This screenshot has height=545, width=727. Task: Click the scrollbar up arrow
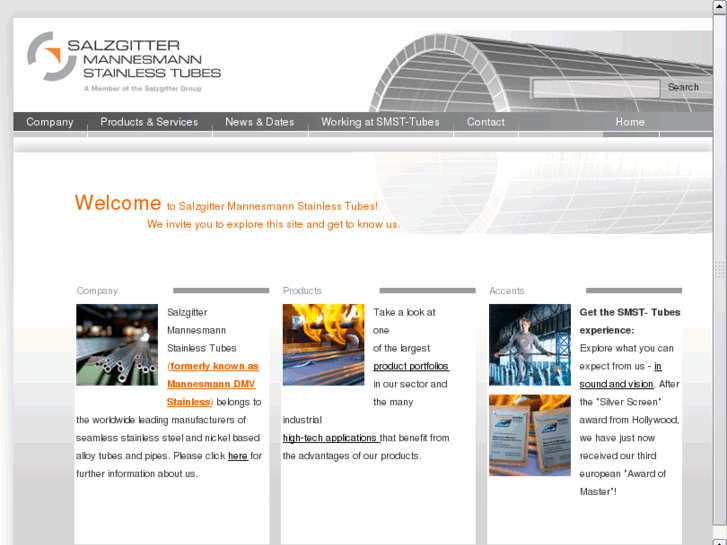tap(720, 6)
